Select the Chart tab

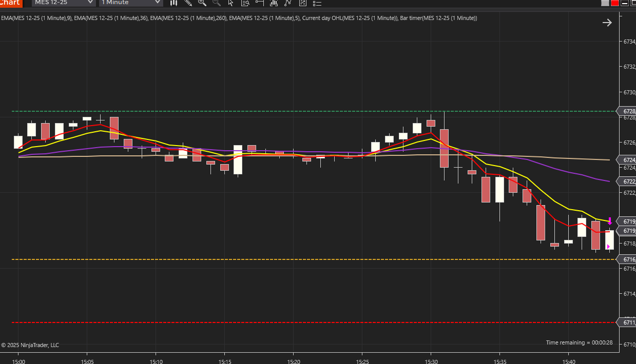pyautogui.click(x=11, y=3)
